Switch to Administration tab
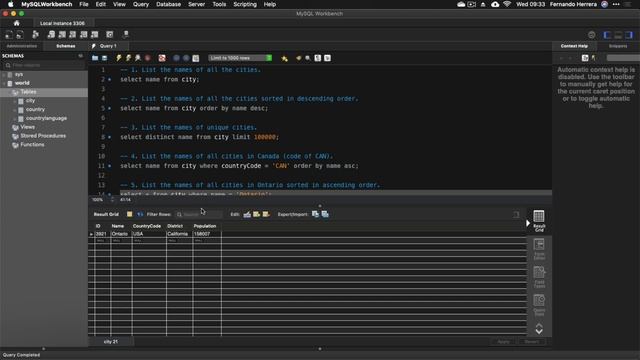Image resolution: width=640 pixels, height=360 pixels. coord(22,46)
